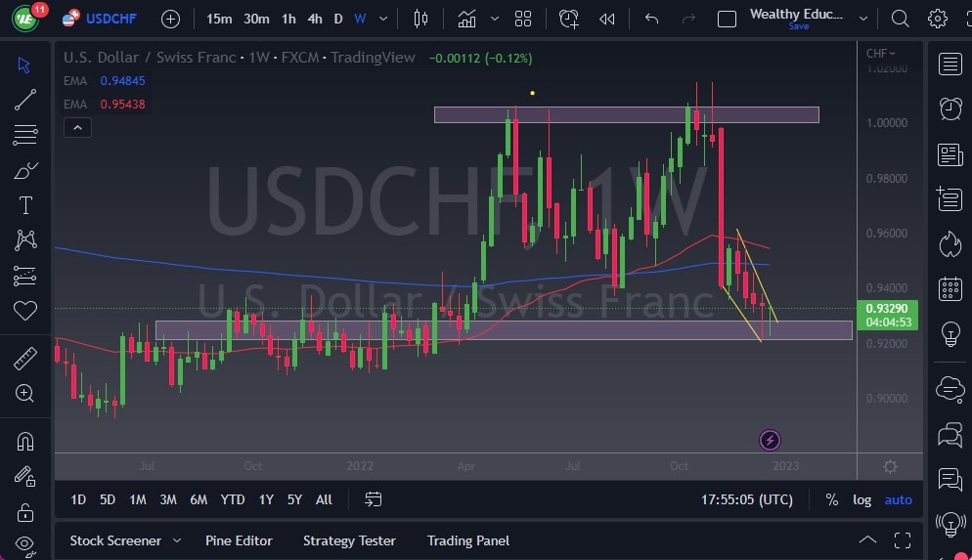The height and width of the screenshot is (560, 972).
Task: Select the trend line drawing tool
Action: point(24,100)
